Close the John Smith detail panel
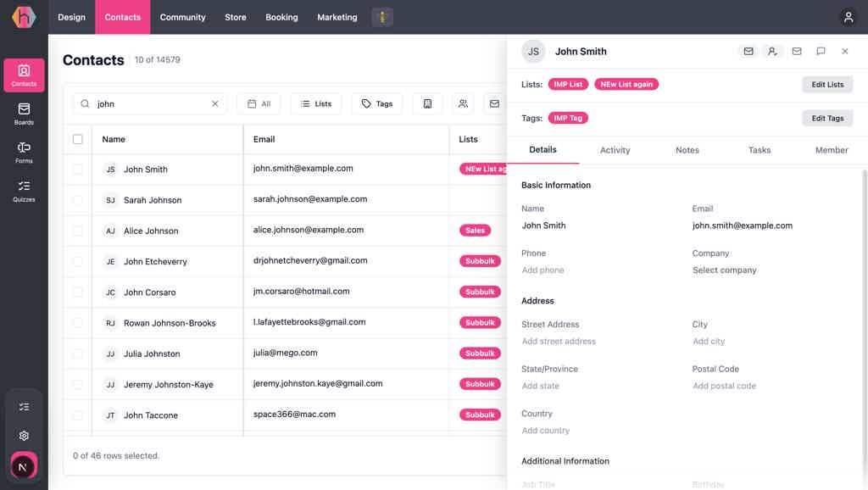Image resolution: width=868 pixels, height=490 pixels. 845,51
